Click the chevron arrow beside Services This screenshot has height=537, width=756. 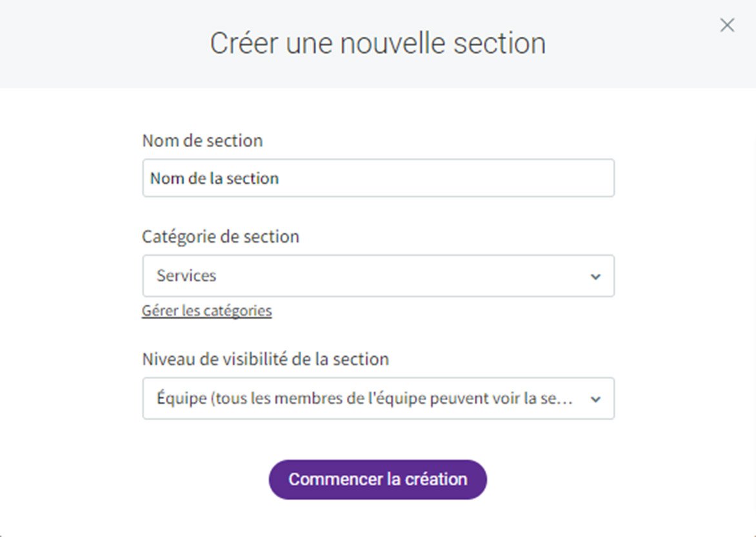pyautogui.click(x=595, y=277)
